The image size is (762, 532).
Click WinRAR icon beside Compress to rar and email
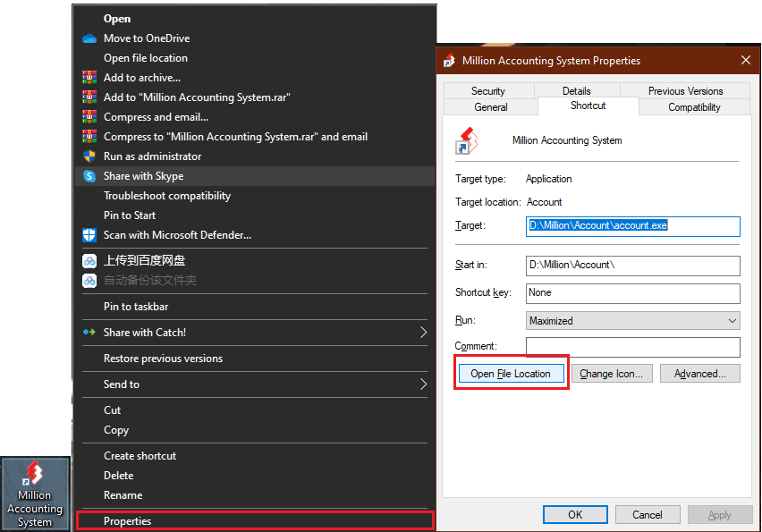tap(89, 137)
